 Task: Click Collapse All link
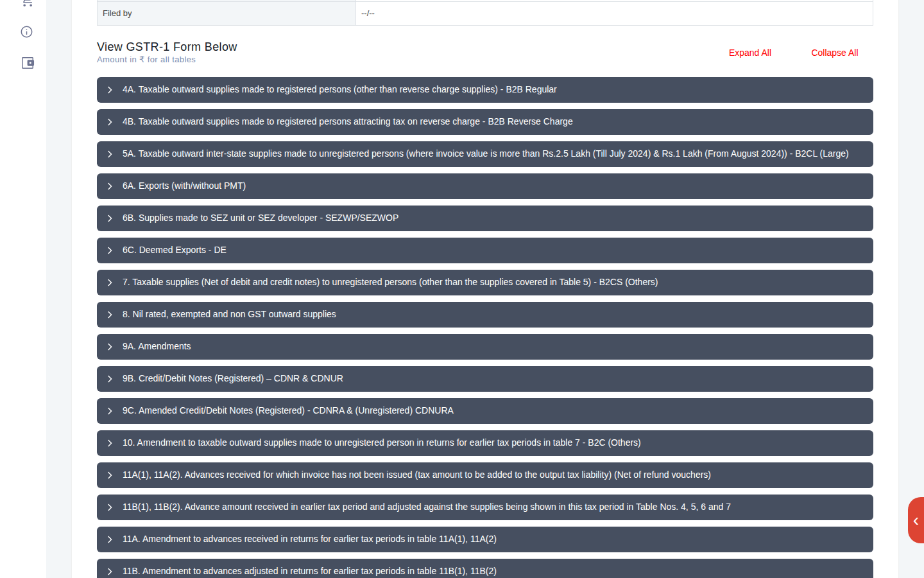coord(834,53)
